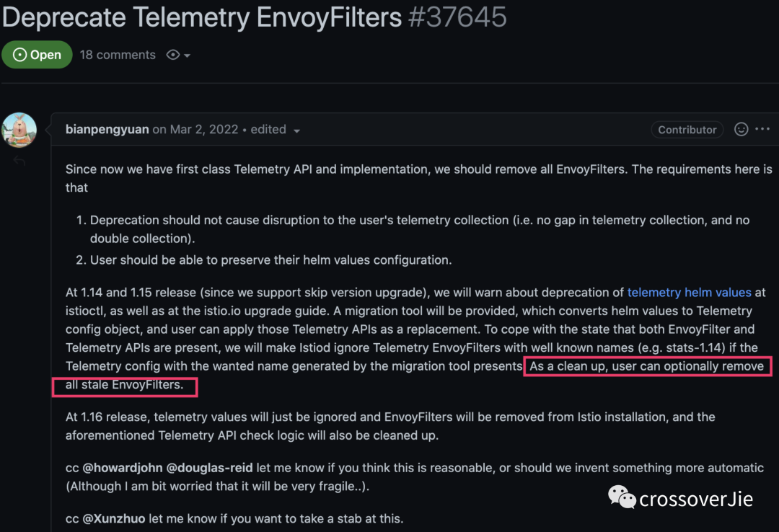
Task: Click the issue number #37645
Action: pos(457,17)
